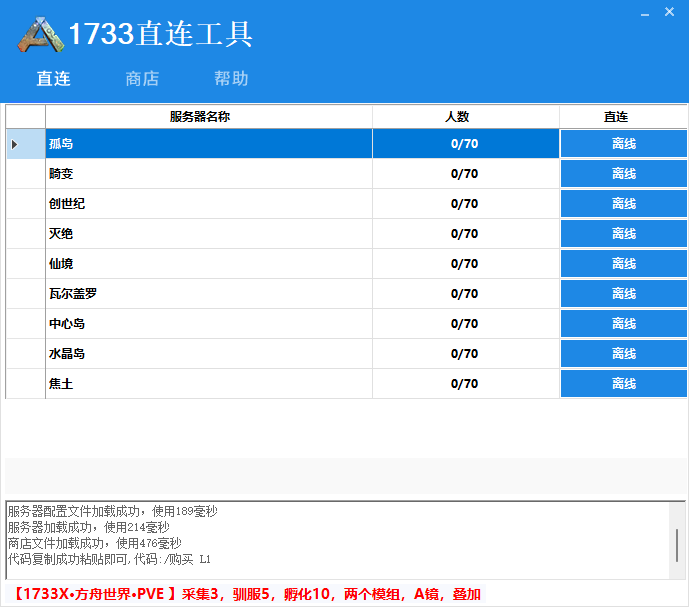
Task: Close the 1733直连工具 window
Action: pyautogui.click(x=669, y=12)
